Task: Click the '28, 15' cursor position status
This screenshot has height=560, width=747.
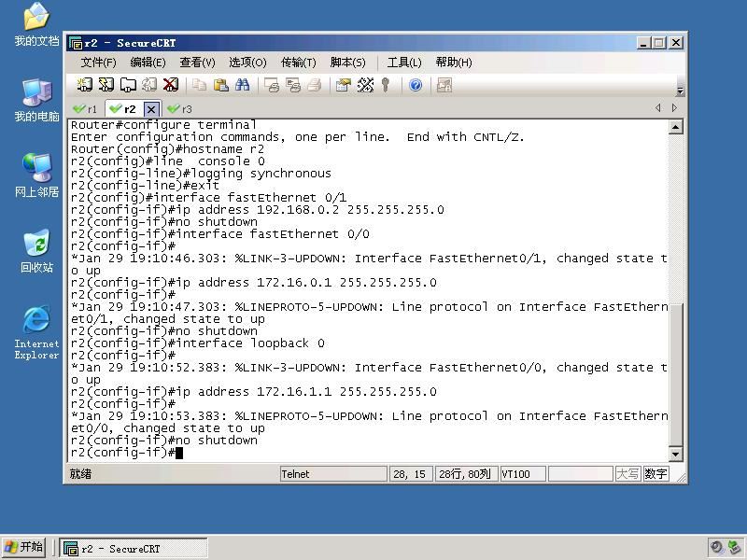Action: point(411,474)
